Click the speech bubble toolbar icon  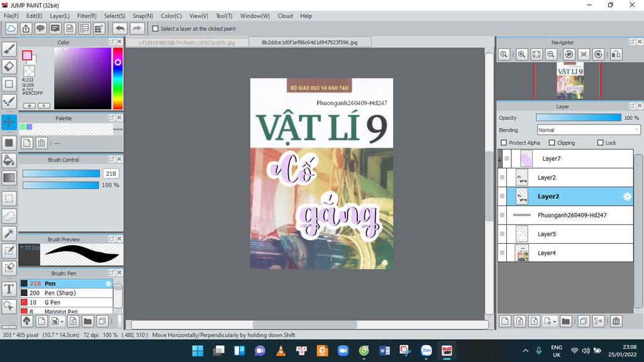pos(40,29)
